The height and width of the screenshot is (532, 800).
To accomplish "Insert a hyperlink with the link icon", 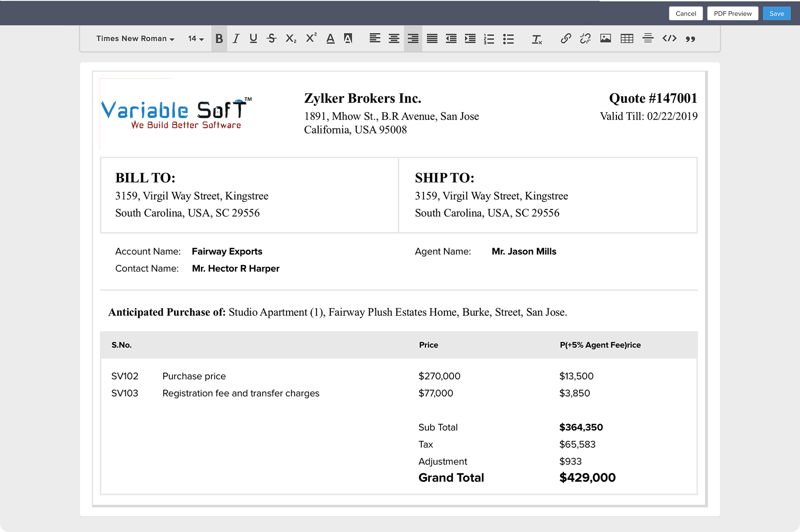I will coord(565,39).
